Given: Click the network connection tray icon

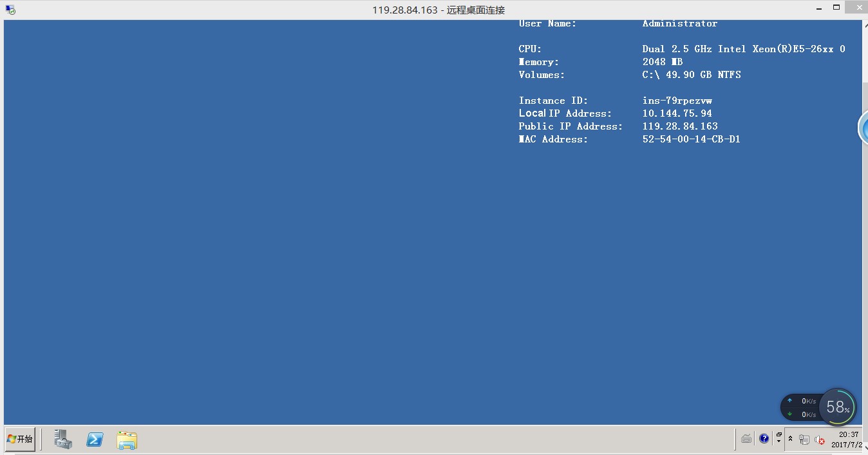Looking at the screenshot, I should pos(804,440).
